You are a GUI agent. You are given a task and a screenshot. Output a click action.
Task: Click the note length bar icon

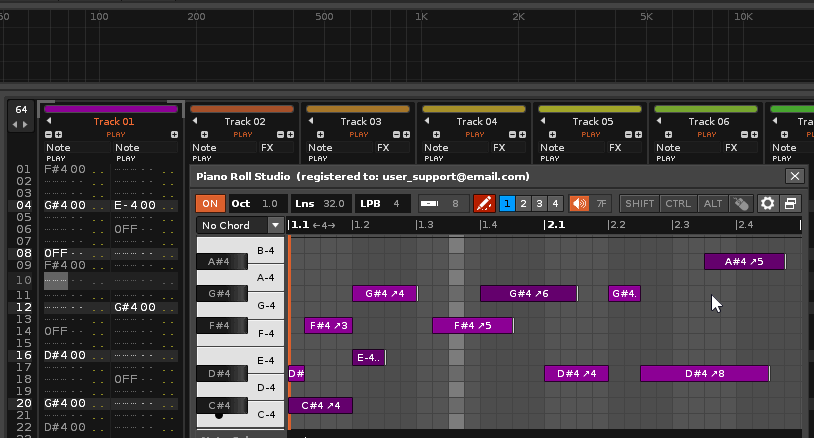click(429, 203)
